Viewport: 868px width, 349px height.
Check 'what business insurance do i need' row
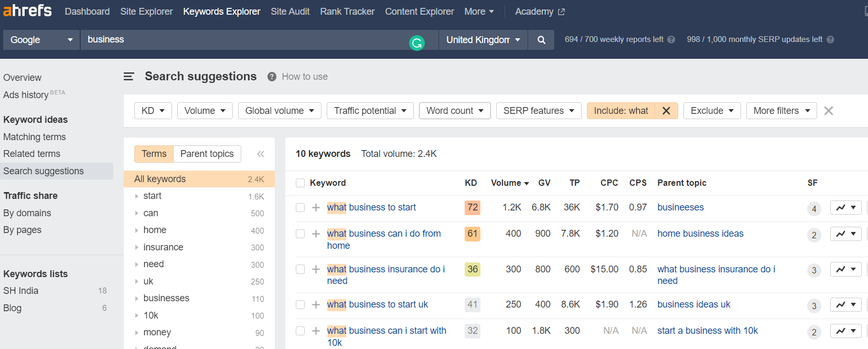[x=300, y=269]
